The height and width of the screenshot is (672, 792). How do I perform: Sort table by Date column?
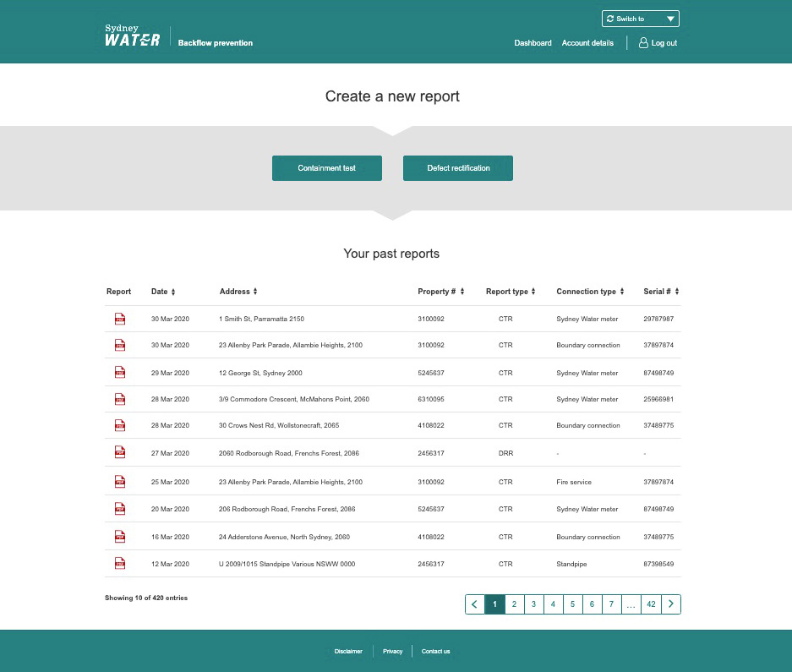pos(163,292)
